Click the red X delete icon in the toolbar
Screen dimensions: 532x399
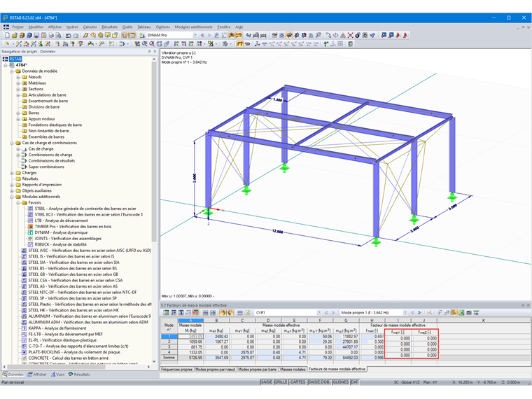(x=350, y=35)
